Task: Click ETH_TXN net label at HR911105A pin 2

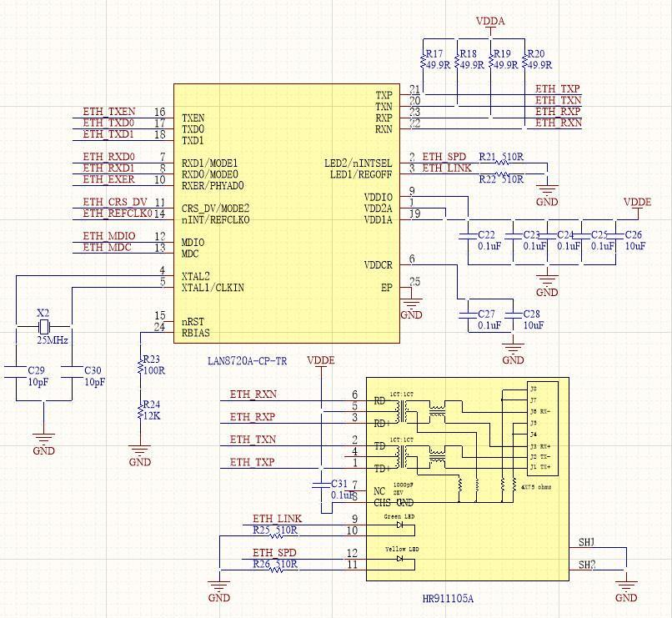Action: click(253, 440)
